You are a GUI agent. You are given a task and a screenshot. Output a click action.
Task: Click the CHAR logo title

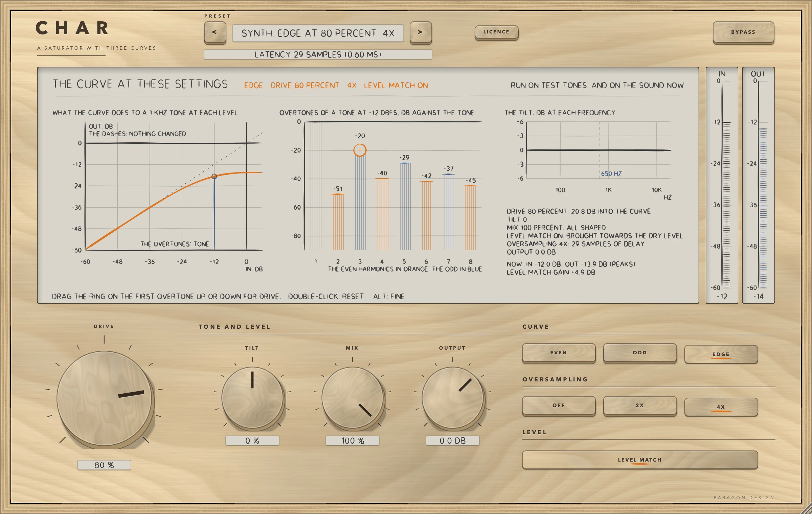(x=72, y=28)
